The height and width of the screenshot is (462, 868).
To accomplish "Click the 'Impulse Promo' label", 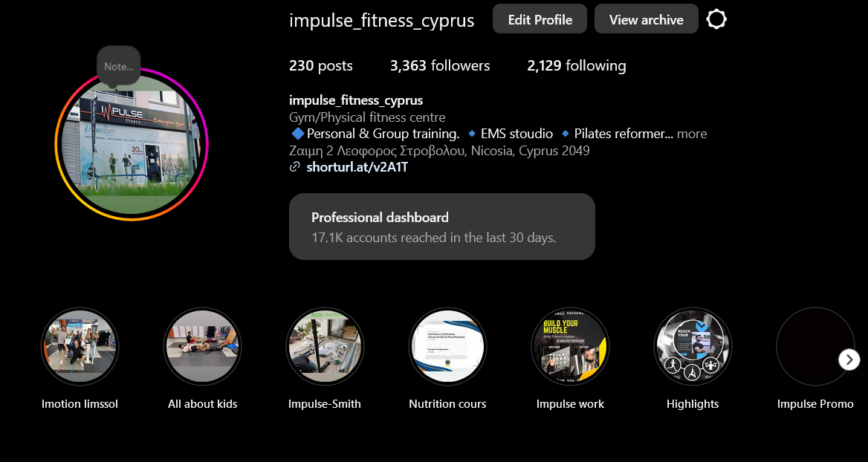I will [815, 404].
